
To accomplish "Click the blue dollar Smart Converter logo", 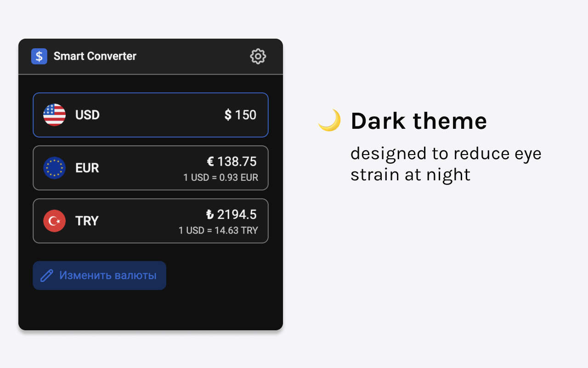I will pos(39,56).
